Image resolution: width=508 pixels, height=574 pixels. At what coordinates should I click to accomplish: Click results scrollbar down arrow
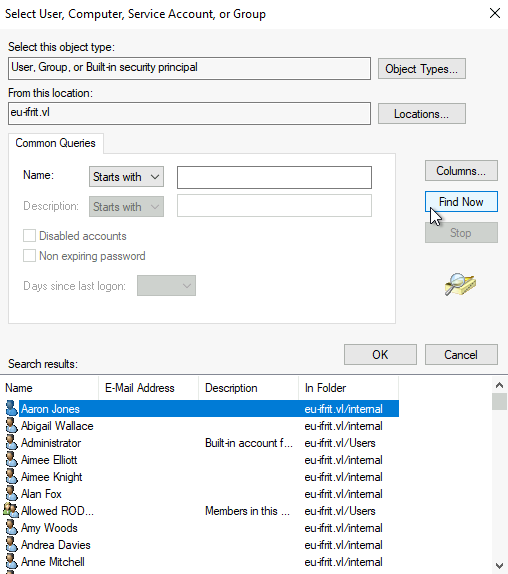click(499, 566)
